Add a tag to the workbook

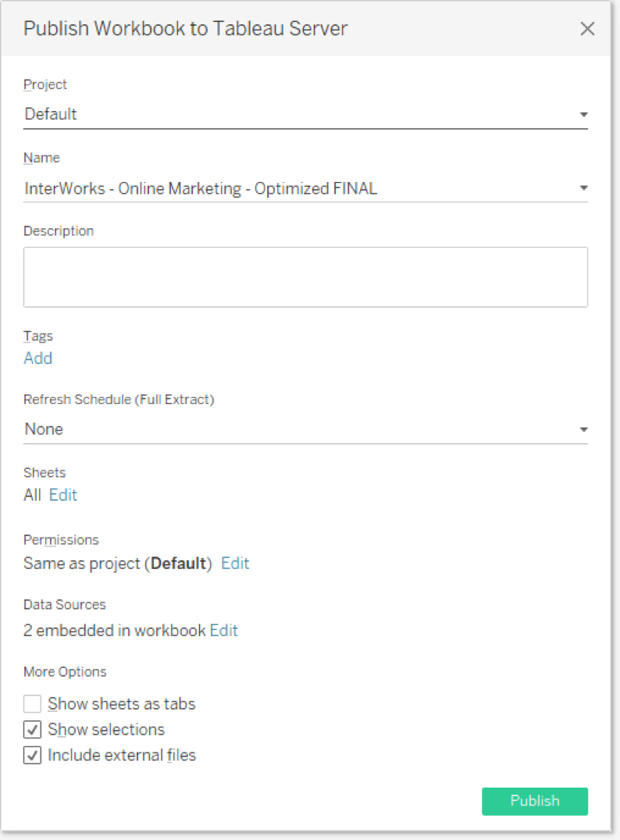[x=37, y=358]
